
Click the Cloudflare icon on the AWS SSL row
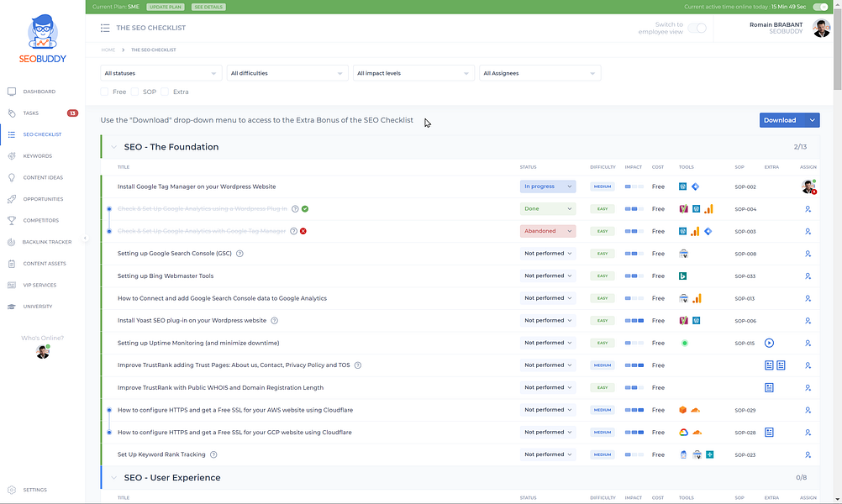pos(695,410)
